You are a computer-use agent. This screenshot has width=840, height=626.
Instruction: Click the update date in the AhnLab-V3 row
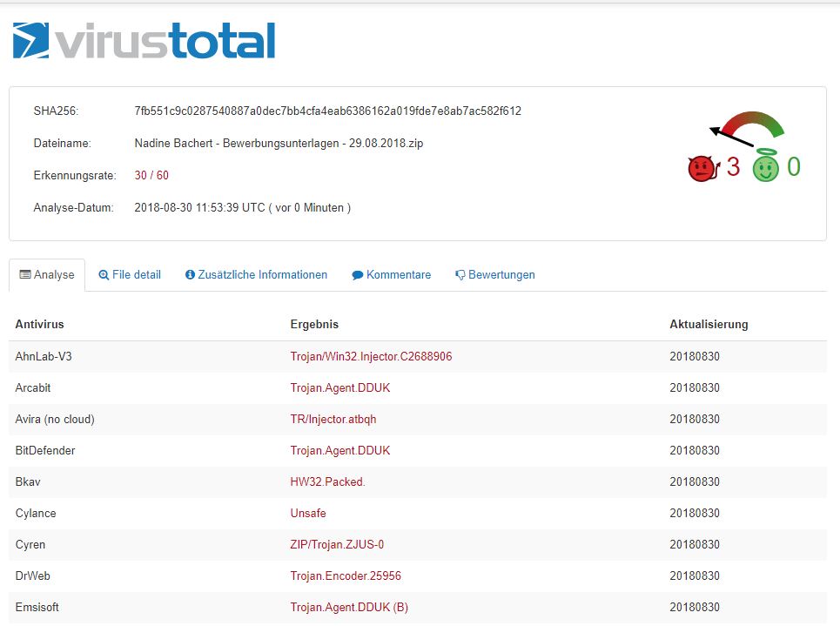tap(695, 356)
